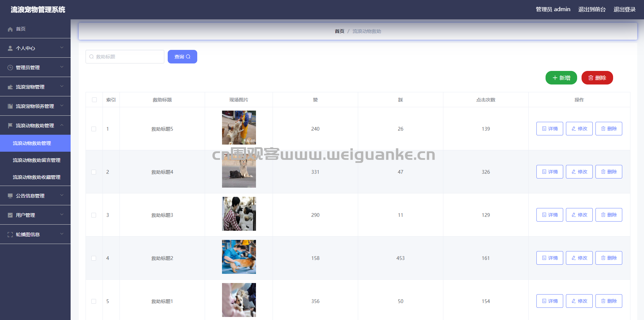
Task: Open thumbnail image of 救助标题3
Action: tap(239, 214)
